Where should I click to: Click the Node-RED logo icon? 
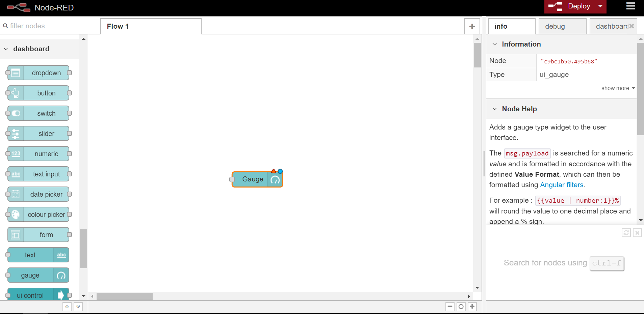pos(19,7)
